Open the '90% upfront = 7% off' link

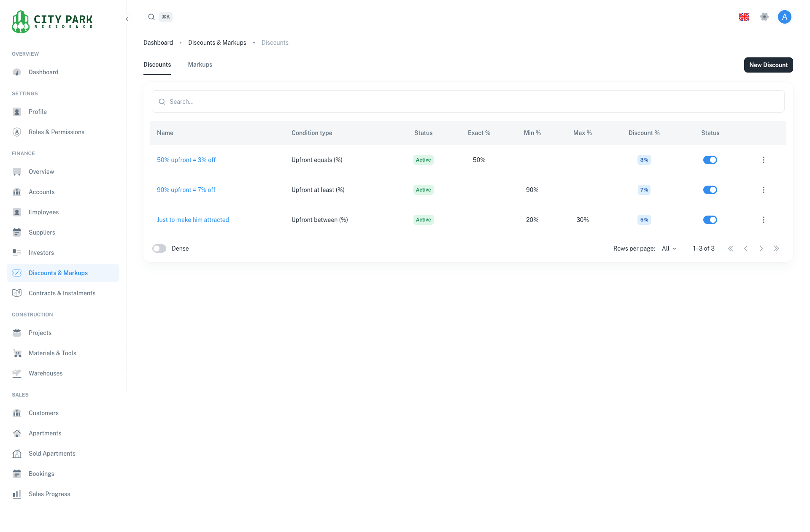[x=186, y=190]
